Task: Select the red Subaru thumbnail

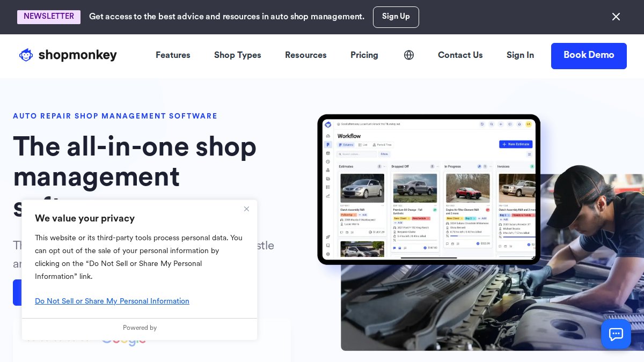Action: (x=468, y=188)
